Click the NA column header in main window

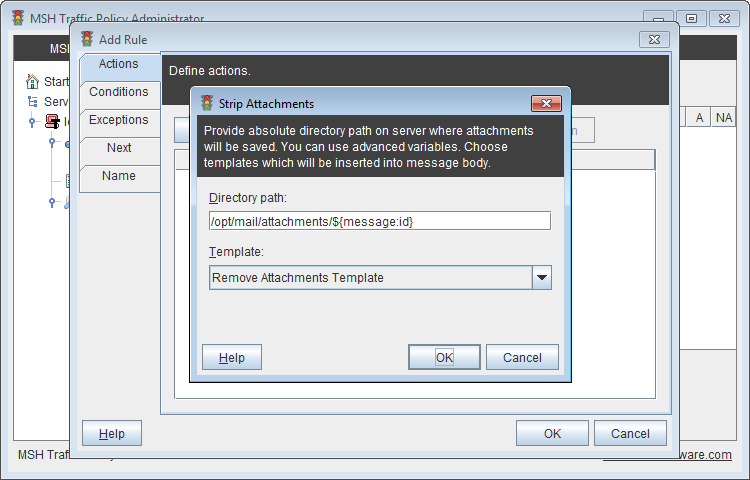[724, 118]
